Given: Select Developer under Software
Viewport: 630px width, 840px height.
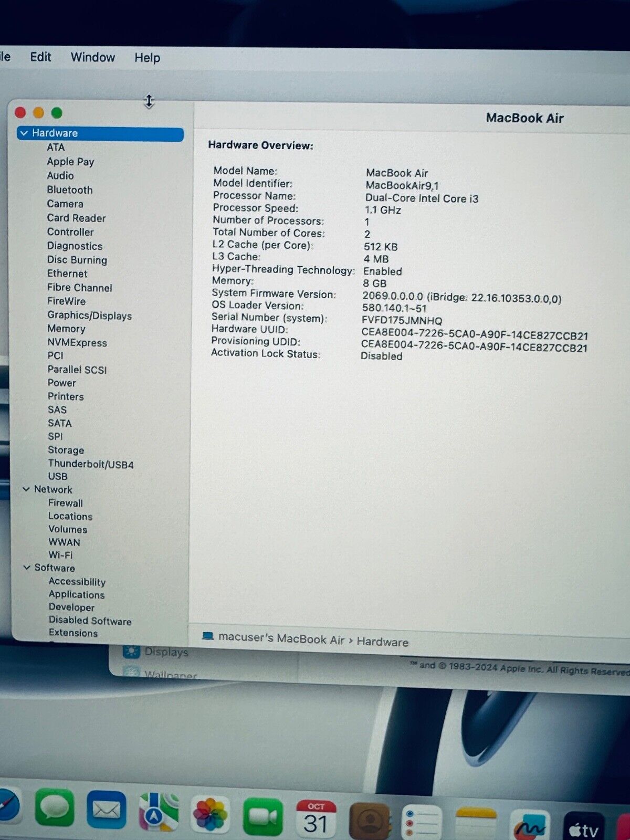Looking at the screenshot, I should coord(71,607).
